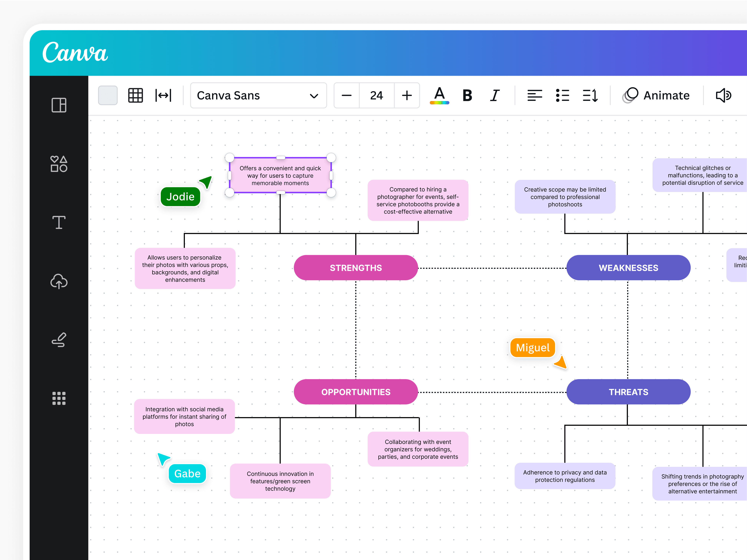Toggle the bulleted list formatting
The height and width of the screenshot is (560, 747).
point(563,96)
